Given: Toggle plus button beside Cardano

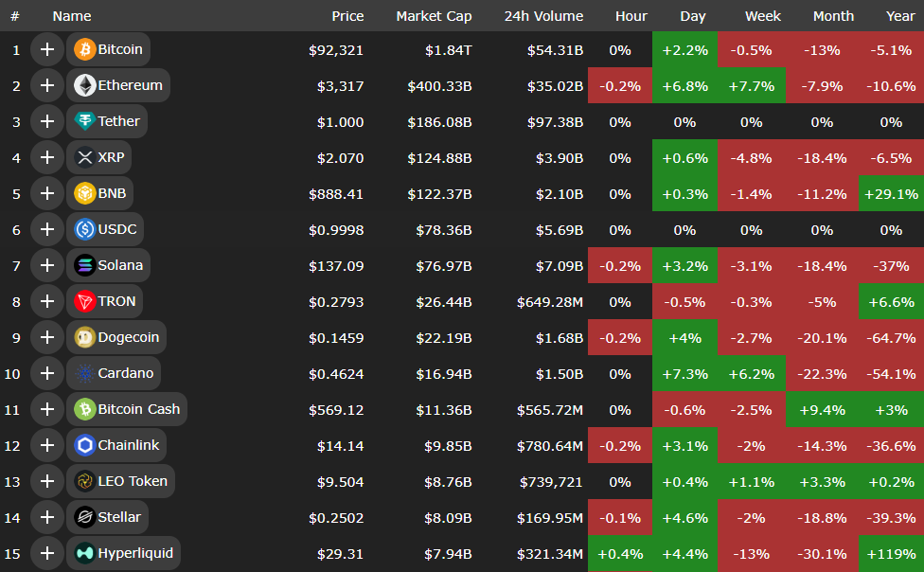Looking at the screenshot, I should coord(46,373).
